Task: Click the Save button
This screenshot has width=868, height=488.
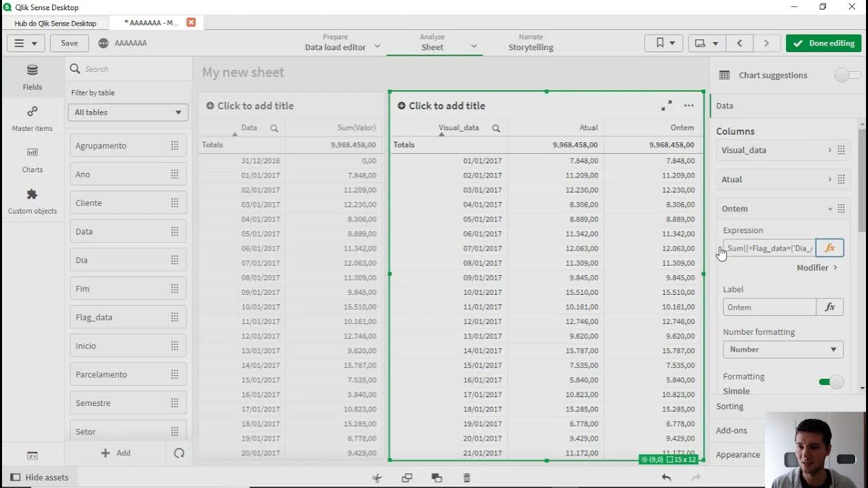Action: [x=69, y=43]
